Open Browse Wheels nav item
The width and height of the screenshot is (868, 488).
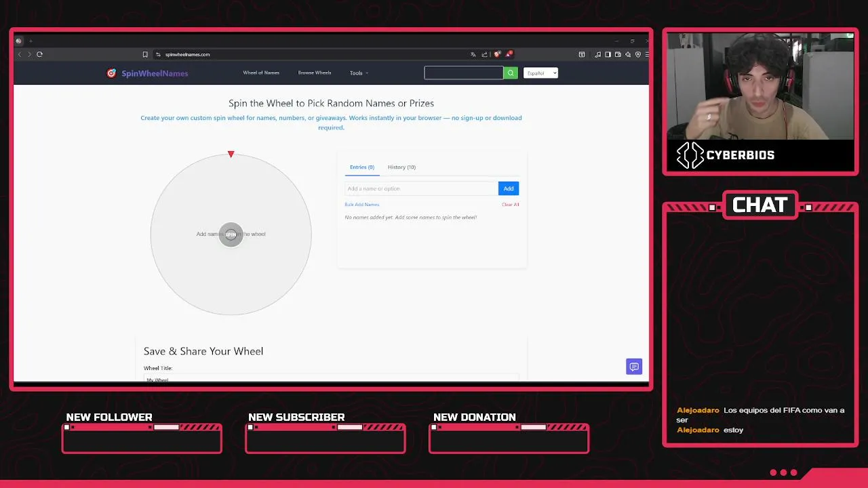click(315, 73)
